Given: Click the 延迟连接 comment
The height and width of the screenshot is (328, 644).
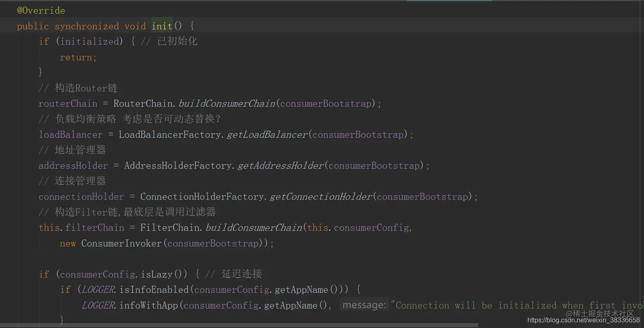Looking at the screenshot, I should (233, 274).
